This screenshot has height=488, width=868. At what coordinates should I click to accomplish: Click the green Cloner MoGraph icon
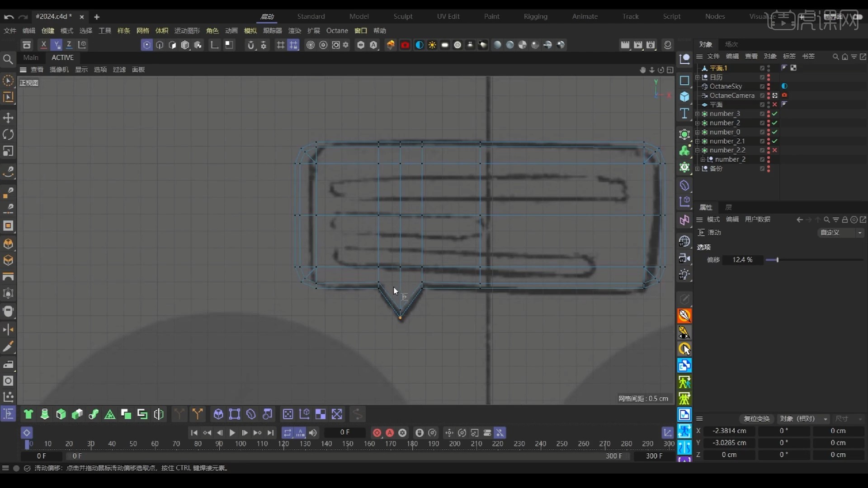pos(684,150)
